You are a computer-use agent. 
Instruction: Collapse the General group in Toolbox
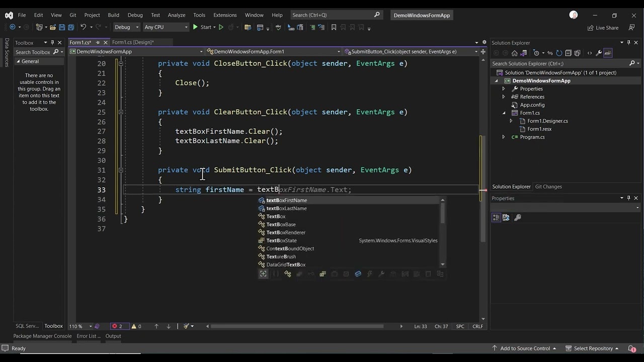click(x=18, y=61)
